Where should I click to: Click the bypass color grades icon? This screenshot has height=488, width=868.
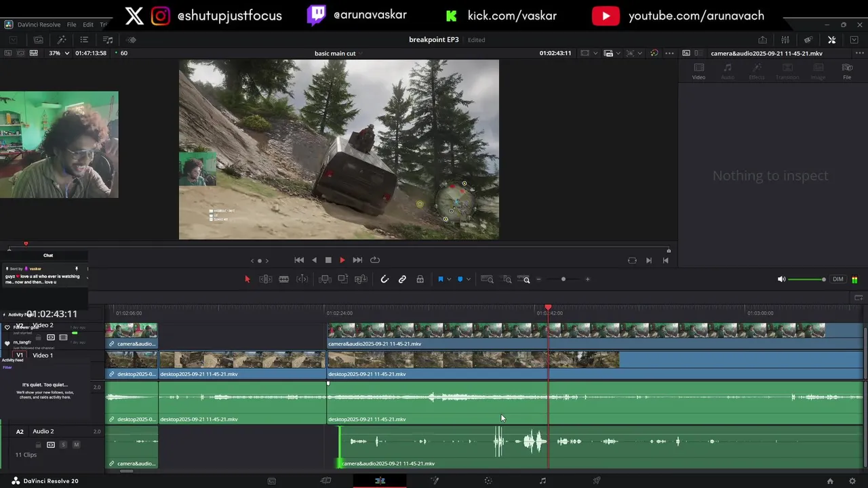(654, 53)
